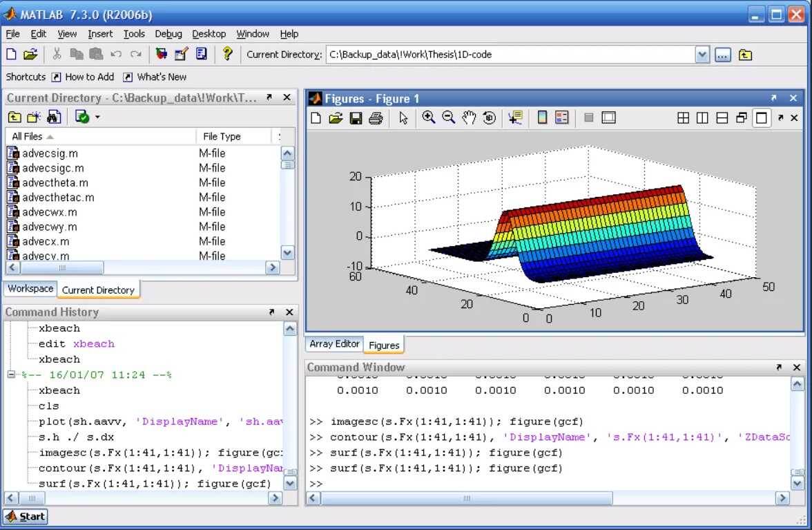
Task: Click the What's New shortcut
Action: click(155, 77)
